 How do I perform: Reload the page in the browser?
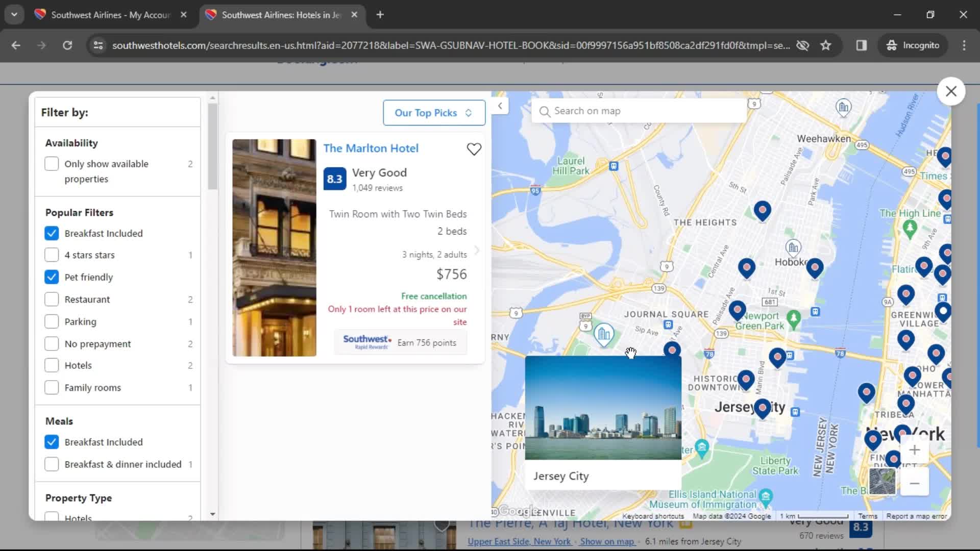point(67,45)
